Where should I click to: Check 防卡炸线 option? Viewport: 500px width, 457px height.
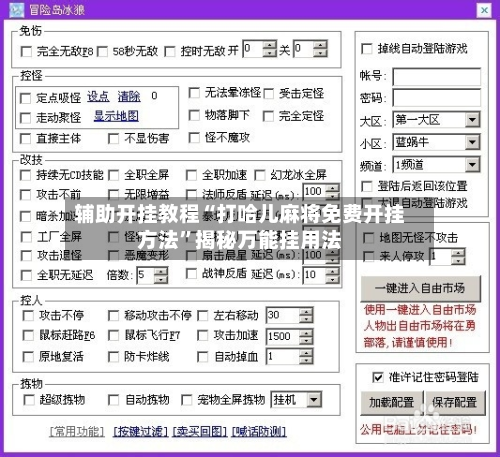click(114, 357)
